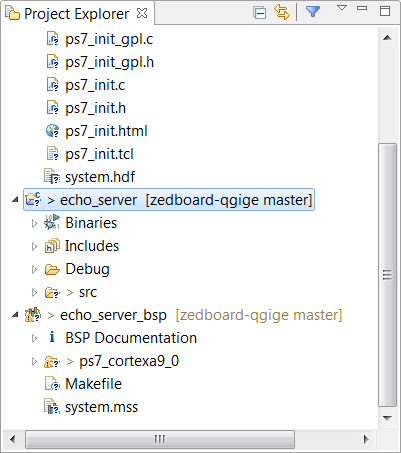Select the Project Explorer tab
Screen dimensions: 401x453
coord(76,14)
